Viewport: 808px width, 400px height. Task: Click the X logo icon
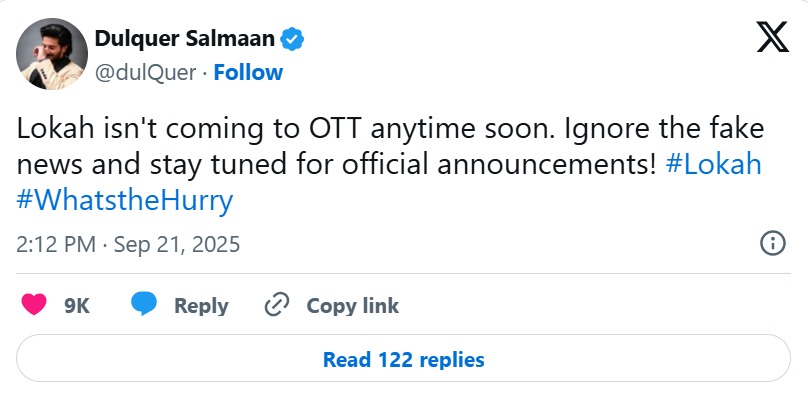[x=771, y=39]
